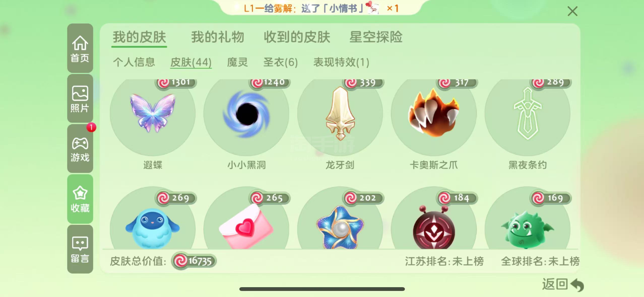Switch to the 星空探险 tab

tap(376, 37)
